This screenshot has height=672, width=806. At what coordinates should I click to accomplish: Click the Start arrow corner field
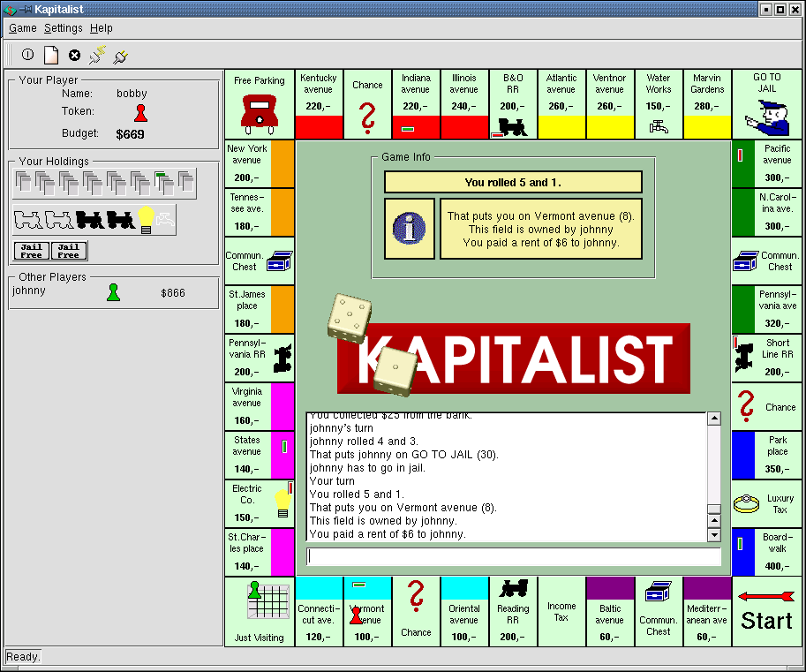pyautogui.click(x=766, y=611)
